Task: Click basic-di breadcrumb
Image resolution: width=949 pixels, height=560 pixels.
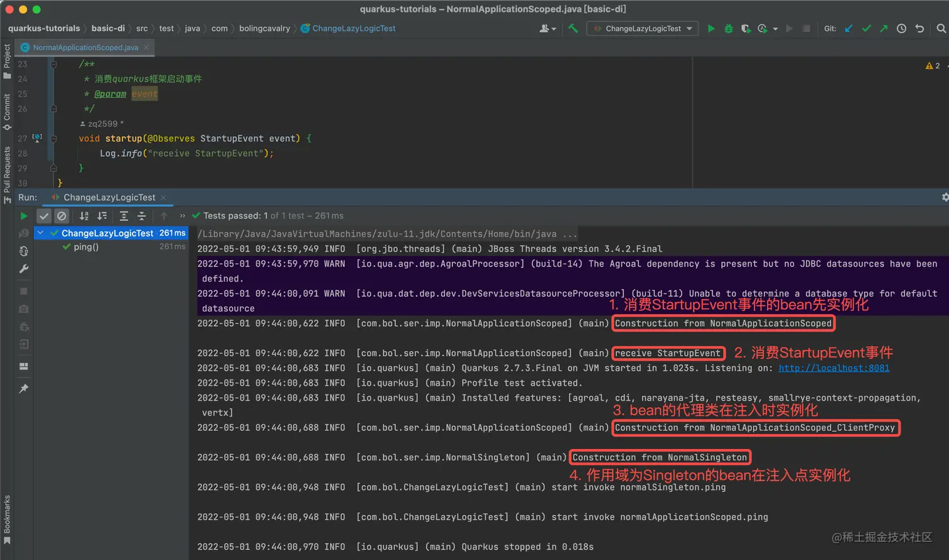Action: [x=108, y=28]
